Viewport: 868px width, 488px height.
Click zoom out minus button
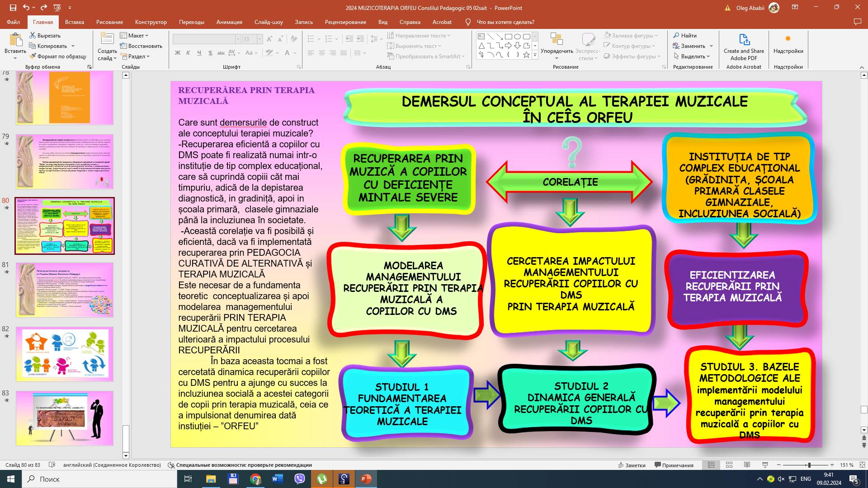point(779,465)
